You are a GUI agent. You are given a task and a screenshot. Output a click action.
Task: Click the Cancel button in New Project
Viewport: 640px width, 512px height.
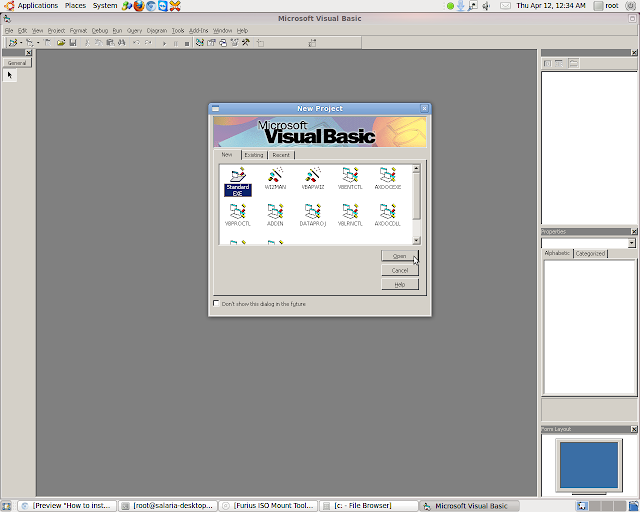coord(400,270)
